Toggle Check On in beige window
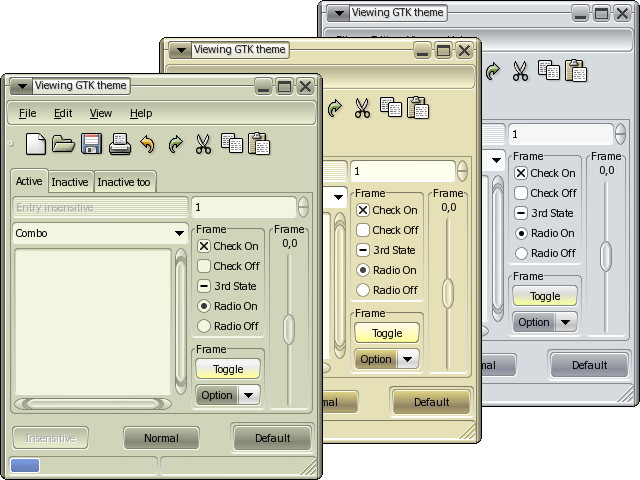This screenshot has height=480, width=640. (x=363, y=210)
